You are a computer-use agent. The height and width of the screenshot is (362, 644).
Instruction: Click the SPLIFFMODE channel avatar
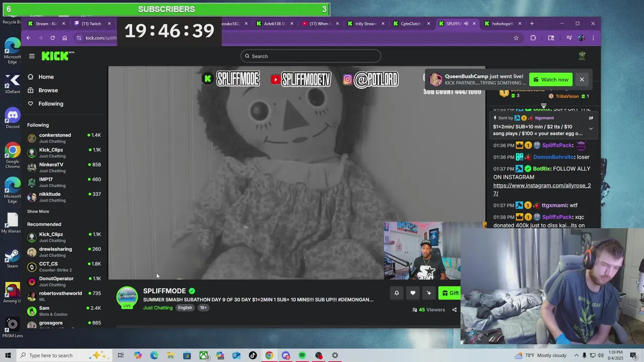click(127, 297)
